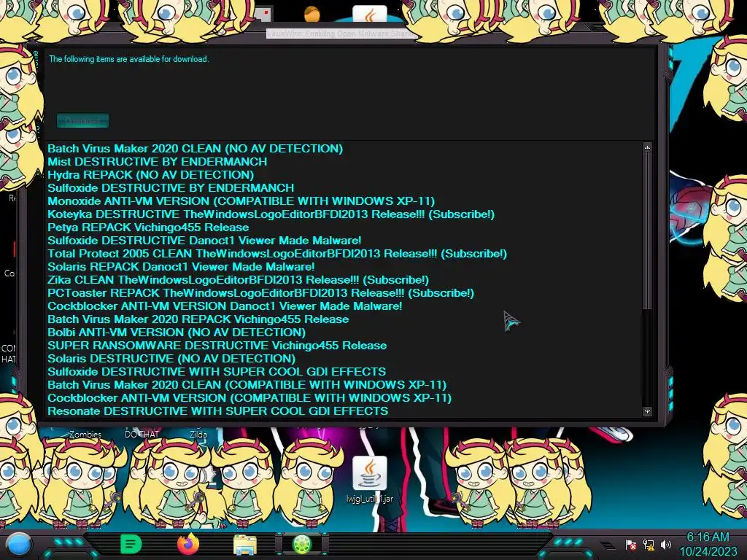Screen dimensions: 747x560
Task: Select 'Mist DESTRUCTIVE BY ENDERMANCH' row
Action: pyautogui.click(x=158, y=162)
